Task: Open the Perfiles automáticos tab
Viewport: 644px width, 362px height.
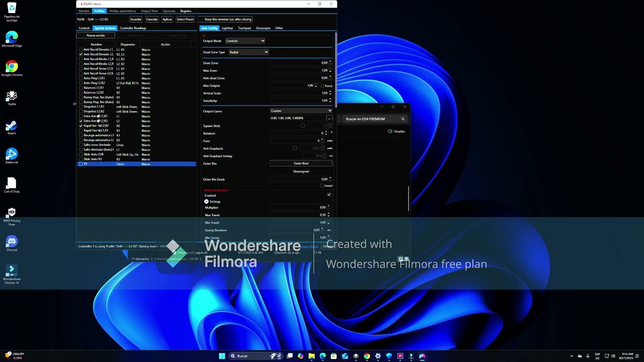Action: coord(123,11)
